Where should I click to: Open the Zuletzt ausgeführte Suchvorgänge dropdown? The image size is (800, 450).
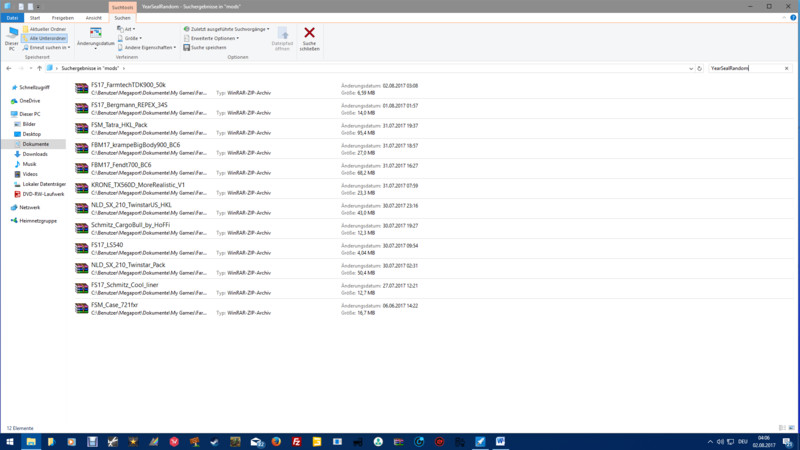pos(227,29)
